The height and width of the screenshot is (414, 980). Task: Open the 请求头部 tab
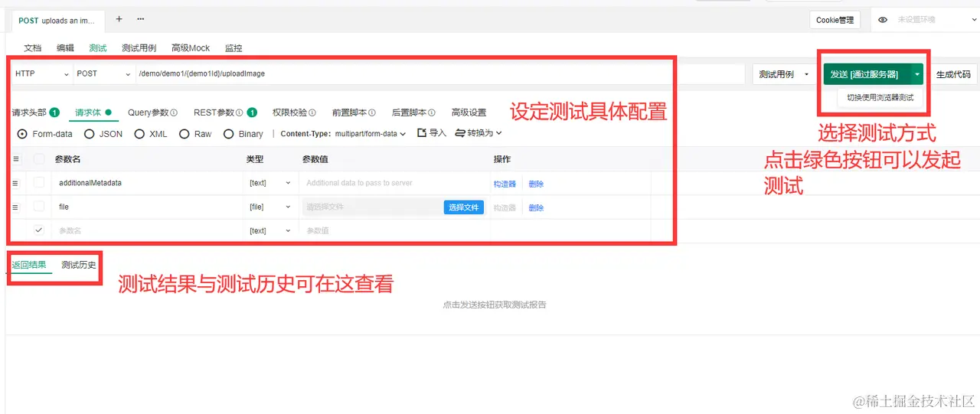coord(35,112)
